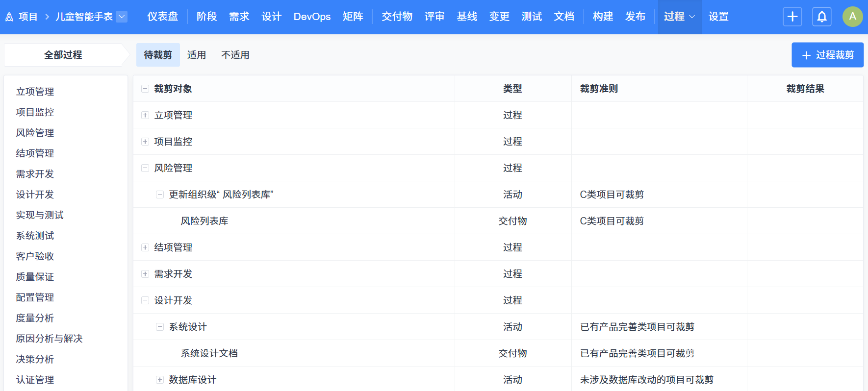
Task: Collapse the 系统设计 activity row
Action: pos(160,327)
